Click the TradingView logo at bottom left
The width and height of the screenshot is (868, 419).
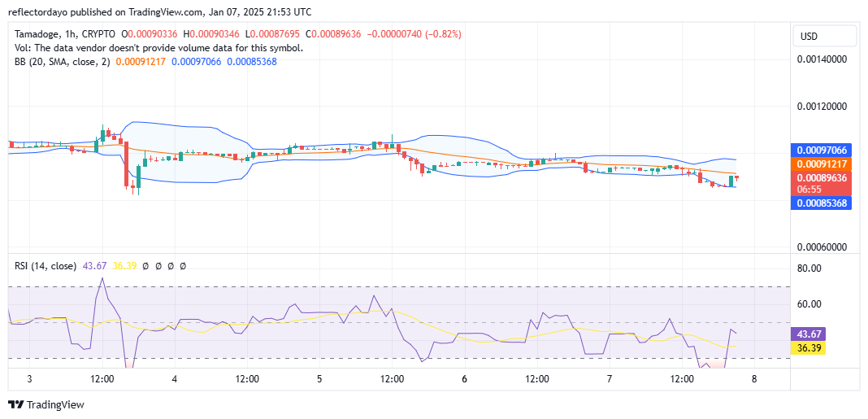pos(46,404)
